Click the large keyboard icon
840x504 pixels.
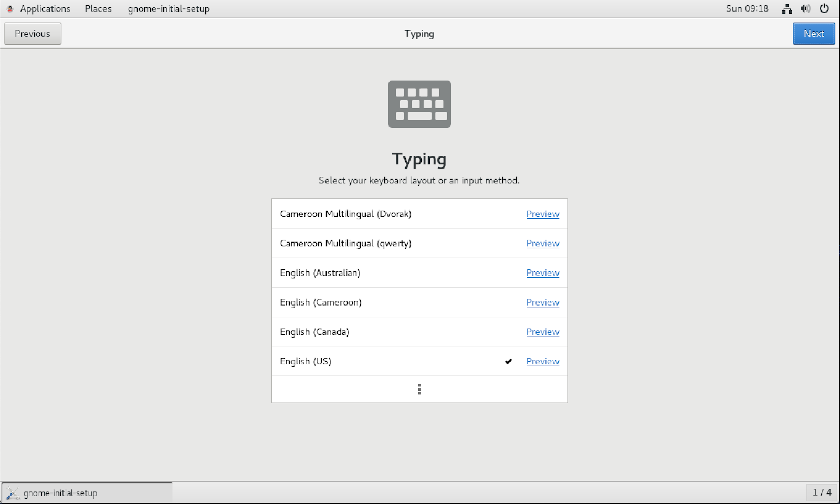tap(419, 104)
